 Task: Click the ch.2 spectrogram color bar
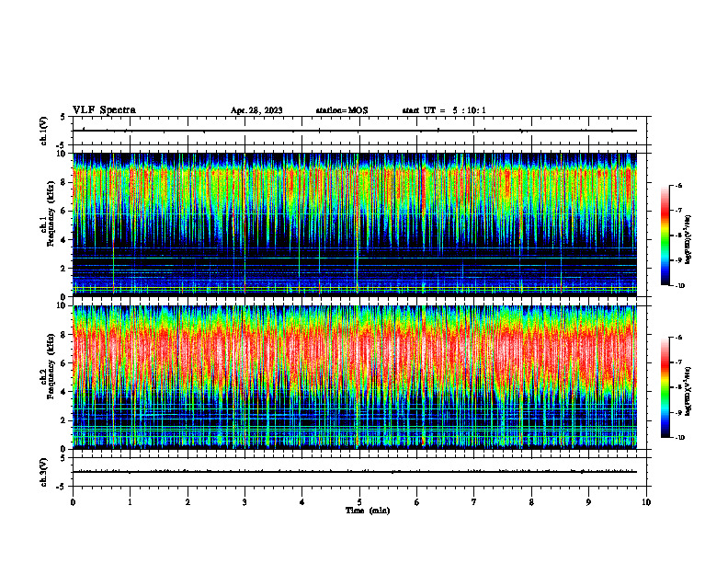click(x=665, y=387)
